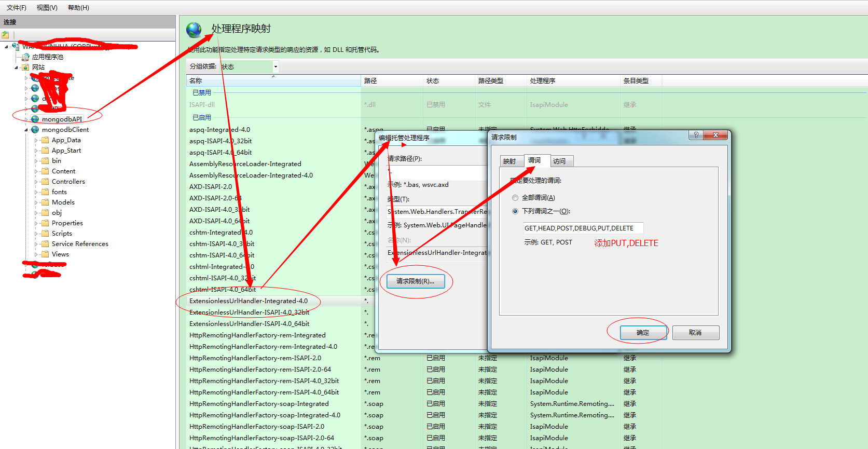The height and width of the screenshot is (449, 868).
Task: Sort by the 名称 column header
Action: (x=273, y=81)
